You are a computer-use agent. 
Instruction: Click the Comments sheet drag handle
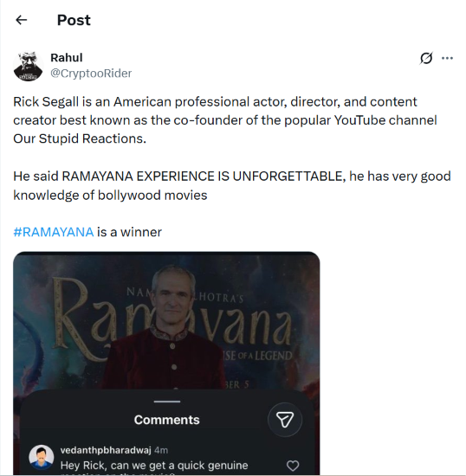pyautogui.click(x=167, y=402)
